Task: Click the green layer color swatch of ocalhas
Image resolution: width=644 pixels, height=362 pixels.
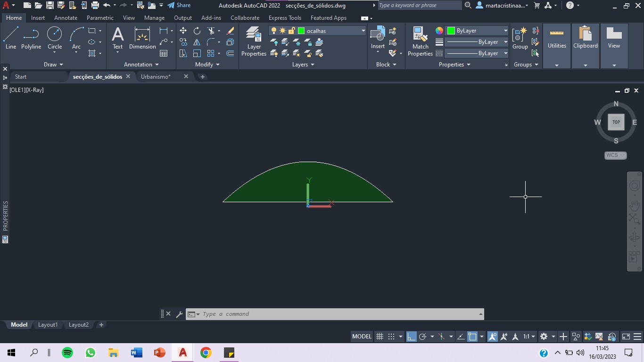Action: 301,31
